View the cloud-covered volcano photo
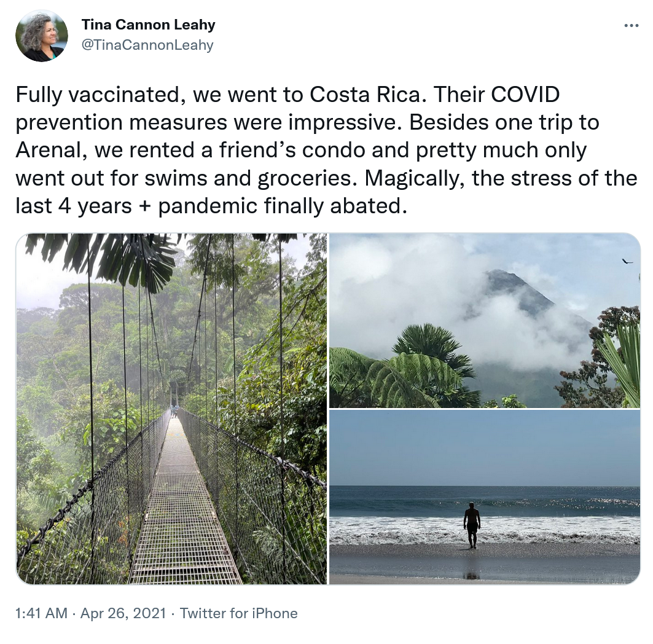653x644 pixels. click(x=485, y=320)
